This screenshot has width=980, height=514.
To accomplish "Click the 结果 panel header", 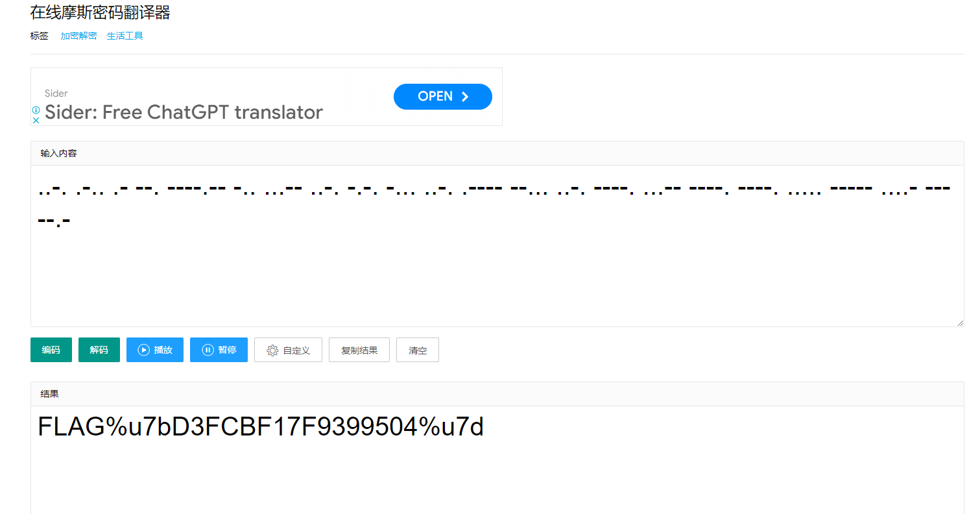I will tap(49, 393).
